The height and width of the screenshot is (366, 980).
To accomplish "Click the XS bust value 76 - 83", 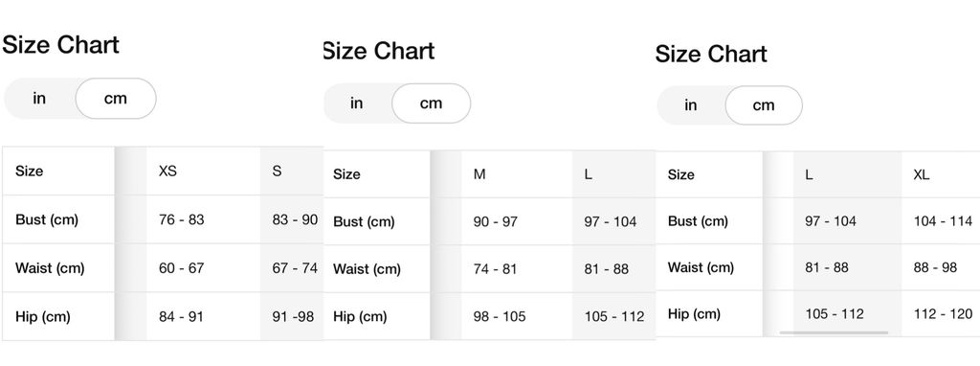I will tap(181, 219).
